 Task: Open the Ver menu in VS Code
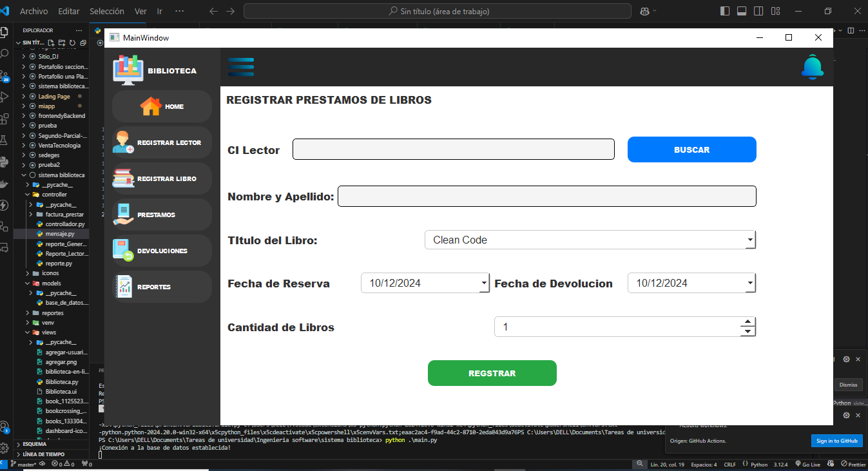140,11
